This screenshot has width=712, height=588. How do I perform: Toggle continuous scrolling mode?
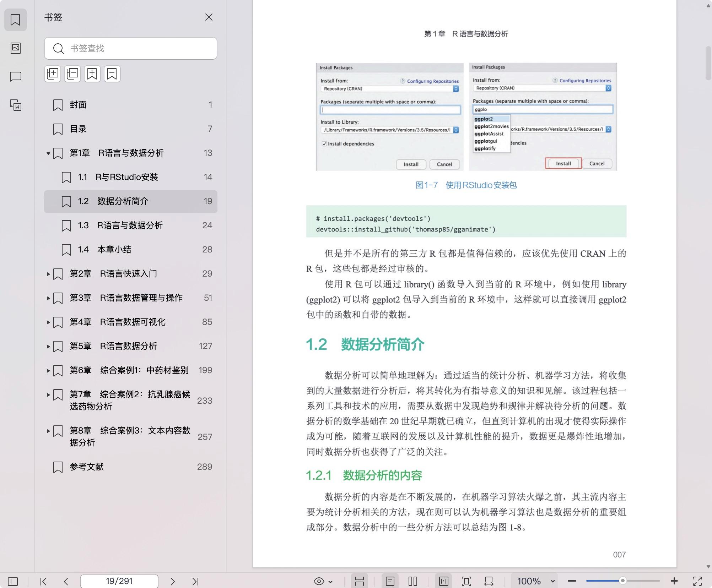click(360, 581)
